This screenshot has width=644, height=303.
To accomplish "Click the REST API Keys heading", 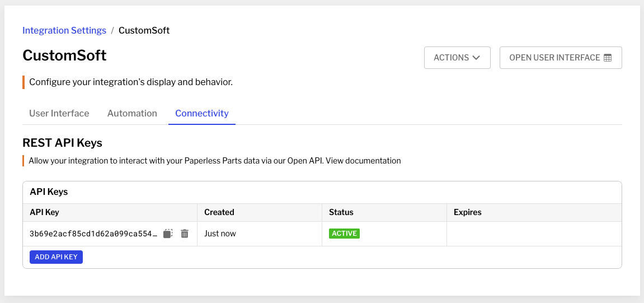I will [63, 143].
